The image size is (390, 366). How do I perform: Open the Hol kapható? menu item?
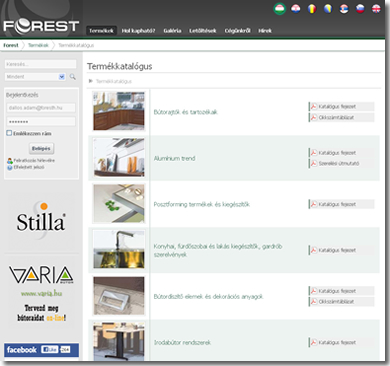tap(138, 31)
